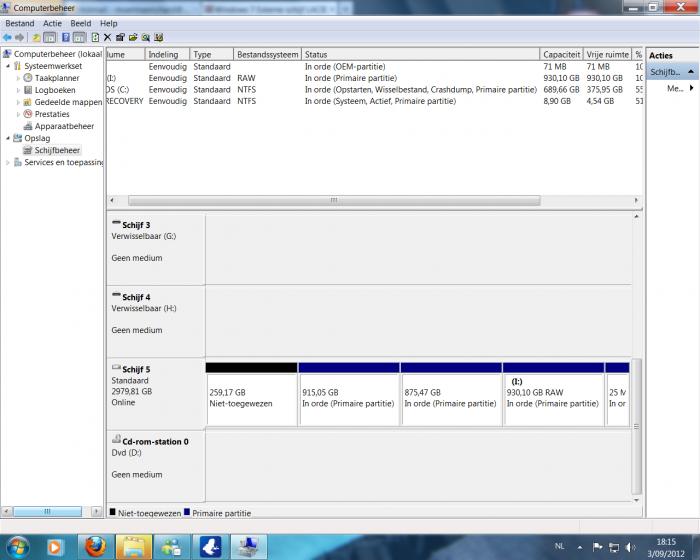Open the Actie menu

tap(52, 23)
